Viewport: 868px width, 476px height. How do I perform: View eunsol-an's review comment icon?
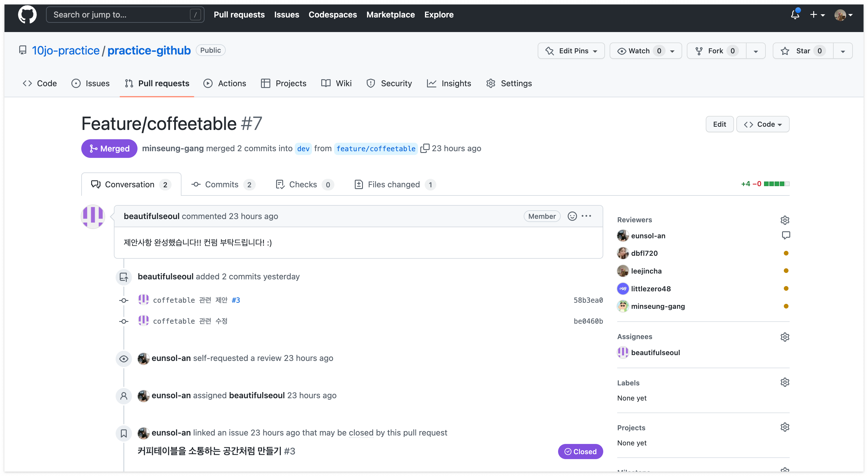(x=786, y=235)
